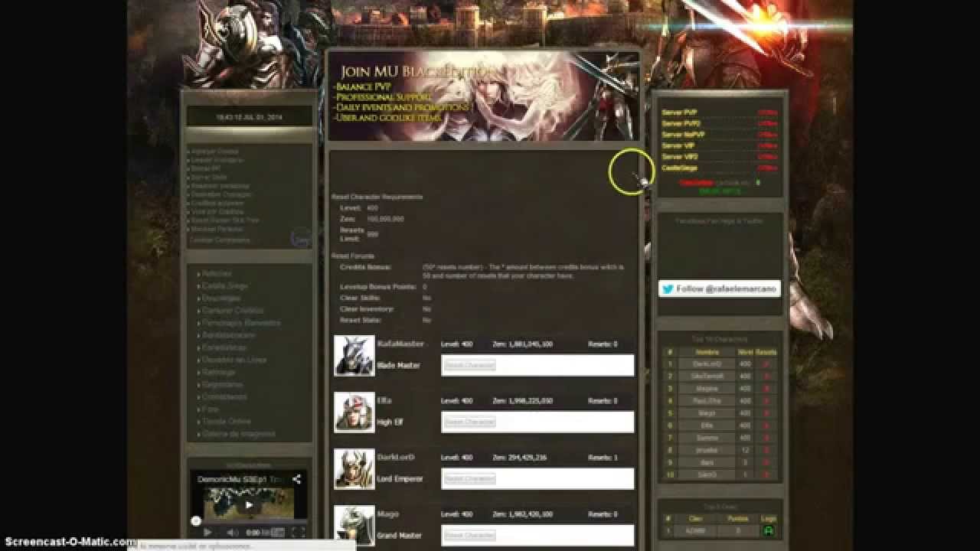Click the ADMIN guild name in the guild table
Screen dimensions: 980x551
pyautogui.click(x=697, y=530)
